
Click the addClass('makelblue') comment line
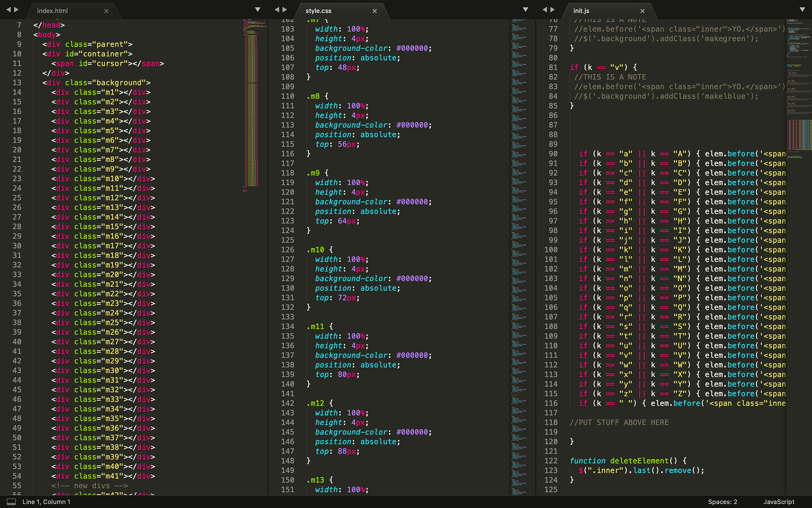click(666, 96)
